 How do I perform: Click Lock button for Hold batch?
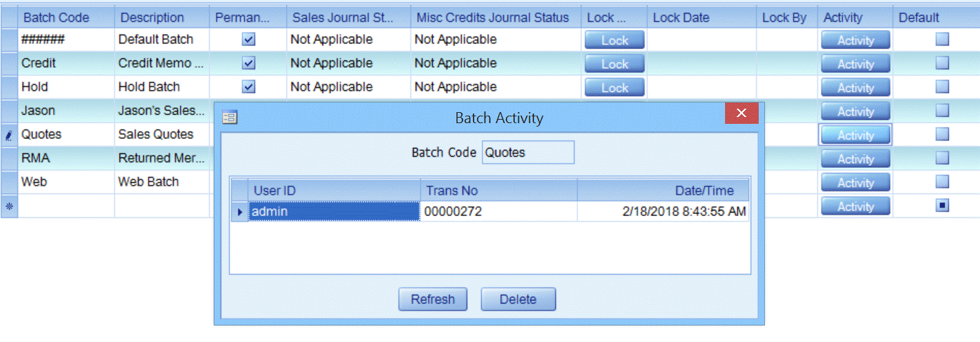pos(614,88)
